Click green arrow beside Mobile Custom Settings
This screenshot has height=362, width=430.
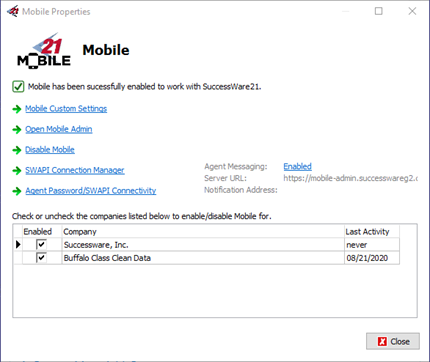17,109
